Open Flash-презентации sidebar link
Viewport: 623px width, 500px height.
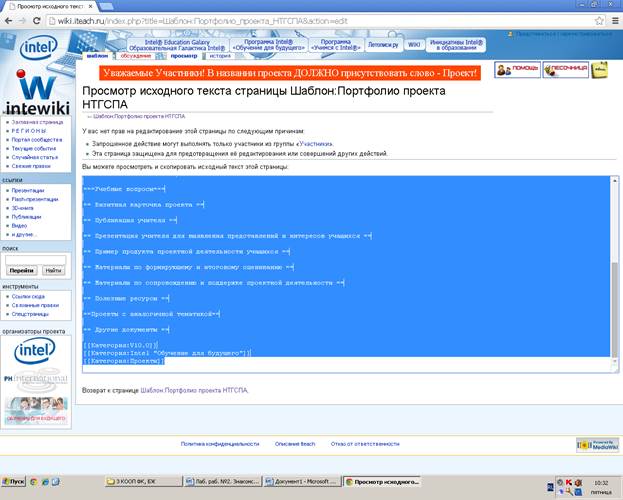[35, 199]
